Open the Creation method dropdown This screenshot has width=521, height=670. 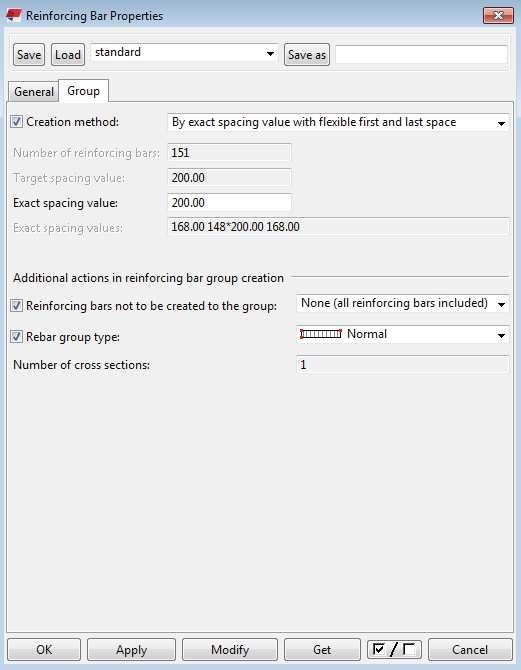(338, 122)
